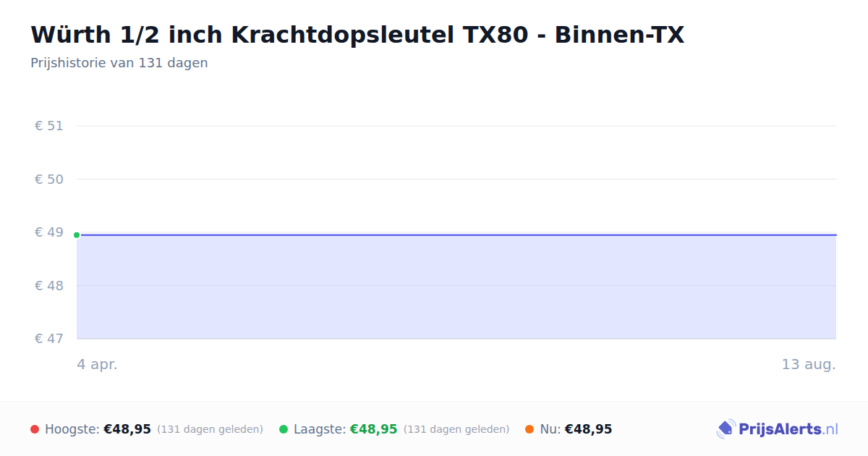Click the red Hoogste indicator dot

(35, 429)
